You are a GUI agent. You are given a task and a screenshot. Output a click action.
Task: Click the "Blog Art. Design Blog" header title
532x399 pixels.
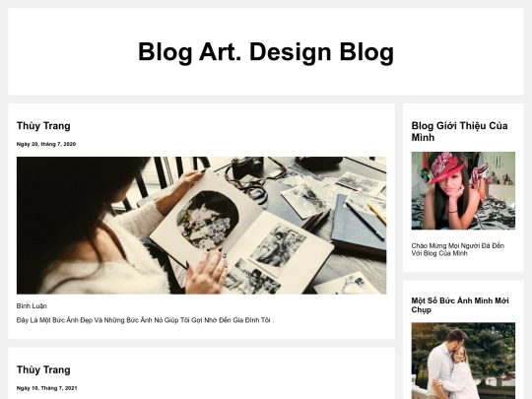pyautogui.click(x=266, y=52)
